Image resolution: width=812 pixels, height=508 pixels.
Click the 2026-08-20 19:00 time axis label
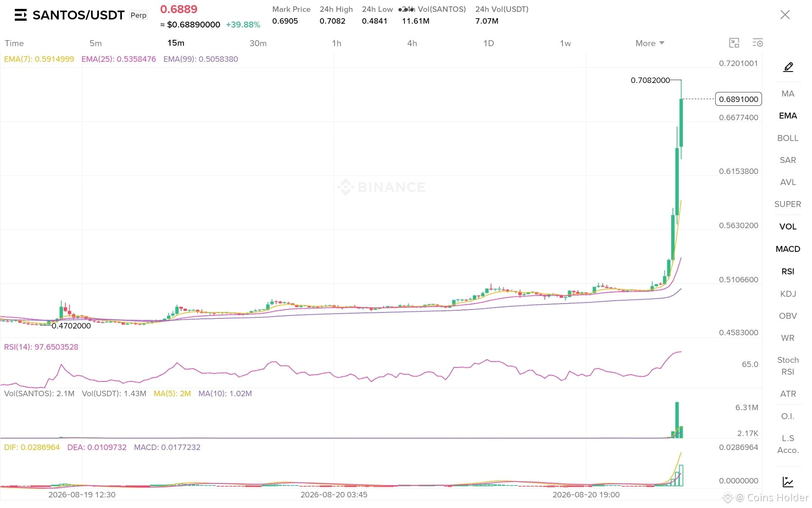pos(586,495)
